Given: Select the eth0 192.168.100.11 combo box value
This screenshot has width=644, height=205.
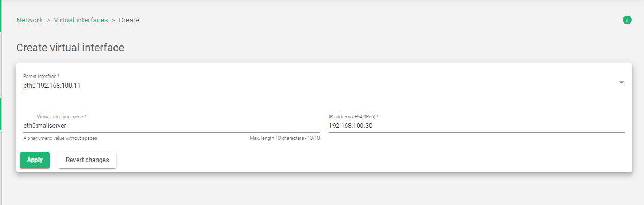Looking at the screenshot, I should [x=52, y=86].
